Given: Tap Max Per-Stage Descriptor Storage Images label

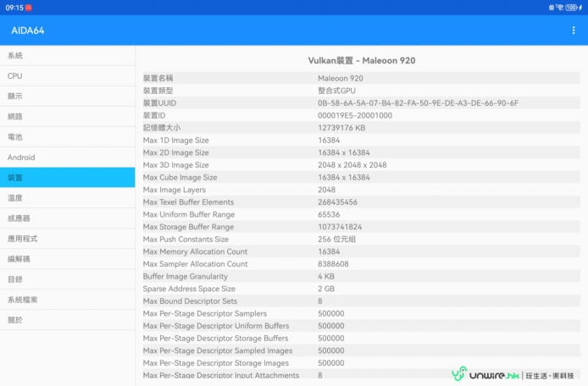Looking at the screenshot, I should [x=215, y=363].
